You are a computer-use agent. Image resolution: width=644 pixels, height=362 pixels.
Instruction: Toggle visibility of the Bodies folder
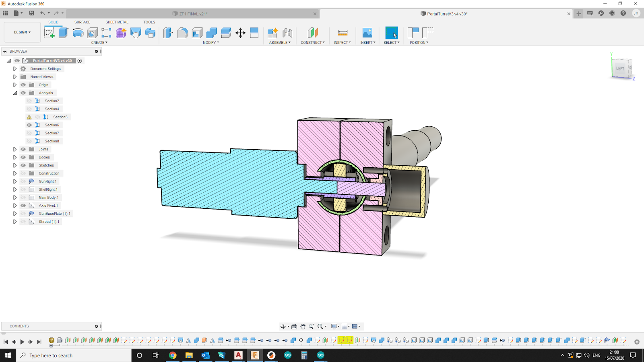pos(23,157)
